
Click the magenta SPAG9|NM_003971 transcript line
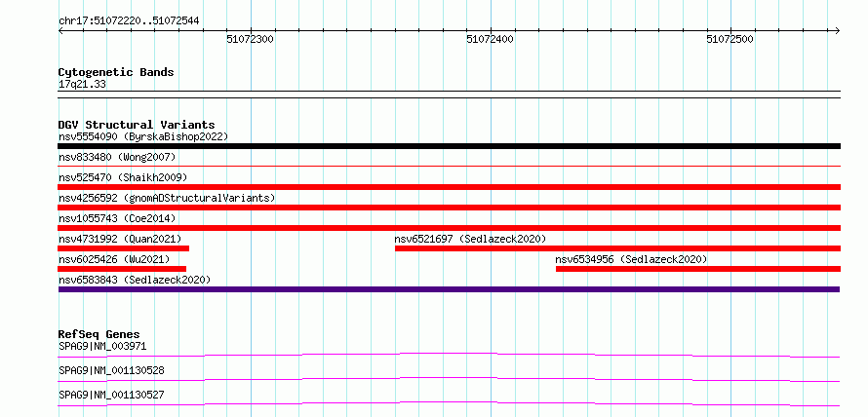point(449,355)
